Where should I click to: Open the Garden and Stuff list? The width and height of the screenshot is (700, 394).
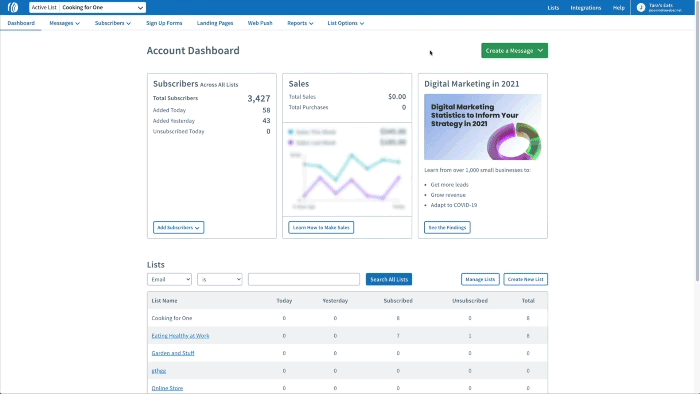click(x=173, y=353)
